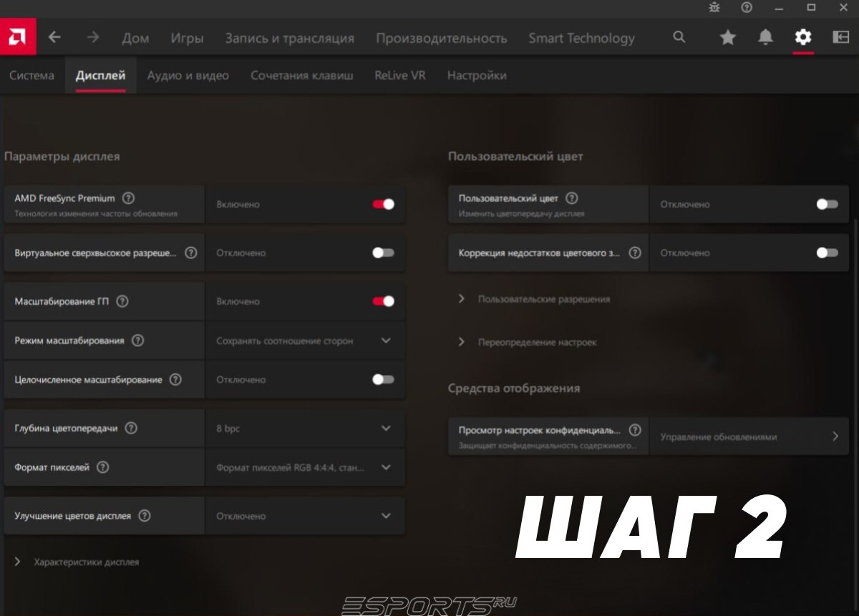
Task: Open the search magnifier icon
Action: (x=679, y=37)
